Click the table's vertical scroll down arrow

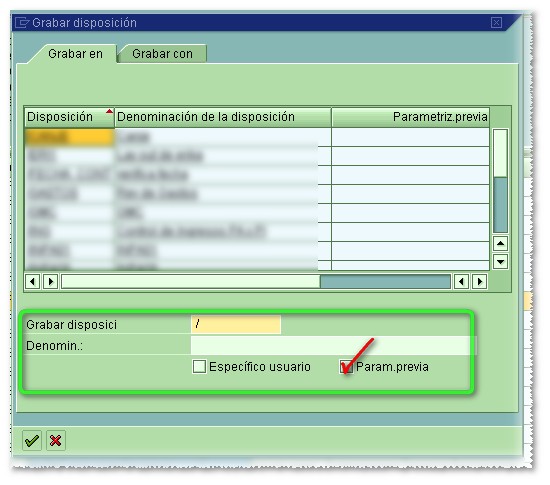501,262
